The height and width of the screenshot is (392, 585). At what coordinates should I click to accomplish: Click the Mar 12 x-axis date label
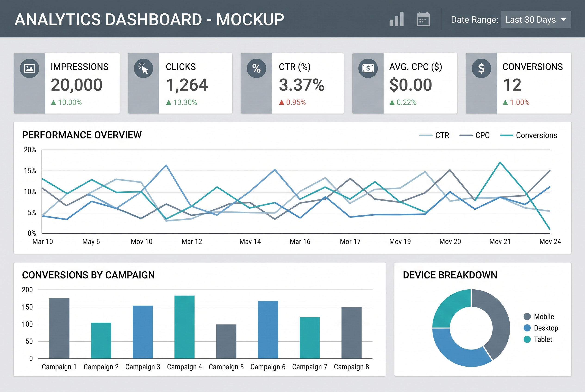[x=192, y=242]
